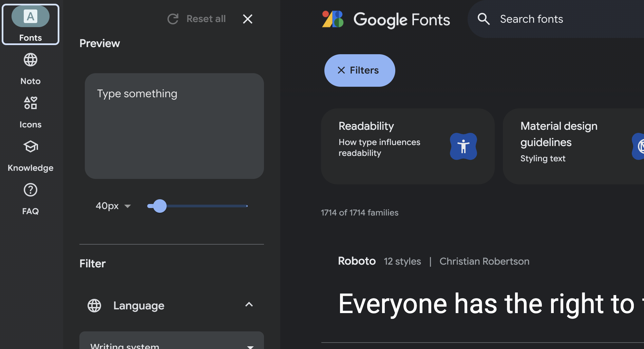This screenshot has width=644, height=349.
Task: Open the Fonts section in sidebar
Action: coord(31,24)
